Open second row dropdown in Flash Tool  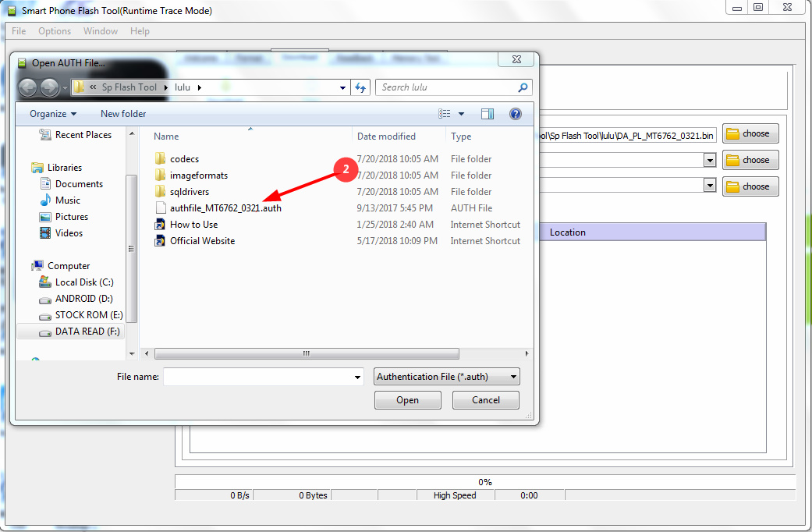pyautogui.click(x=710, y=160)
